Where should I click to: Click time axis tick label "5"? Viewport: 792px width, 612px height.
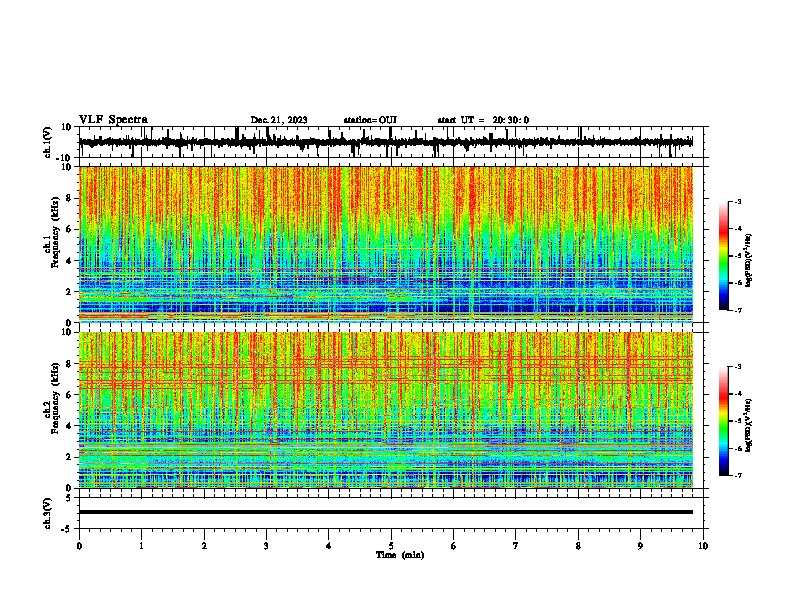391,546
